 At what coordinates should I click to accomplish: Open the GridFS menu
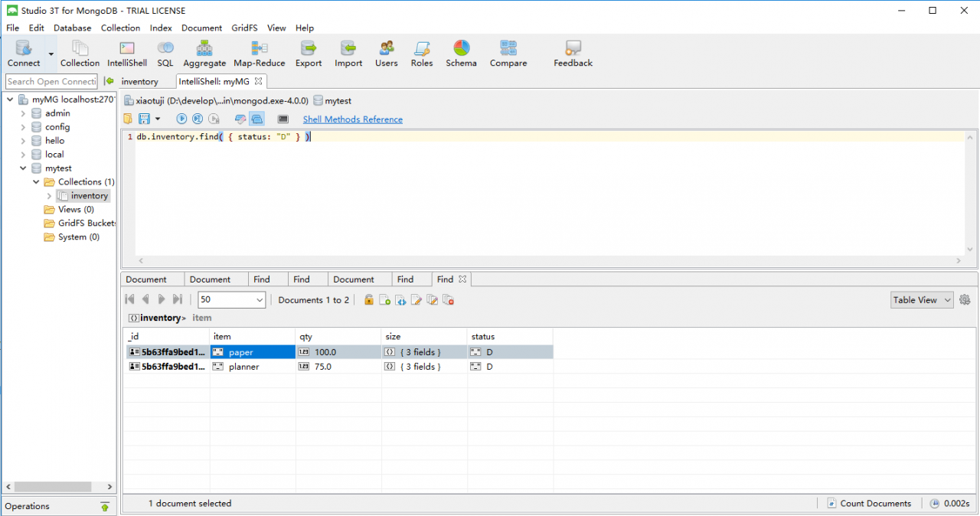244,28
